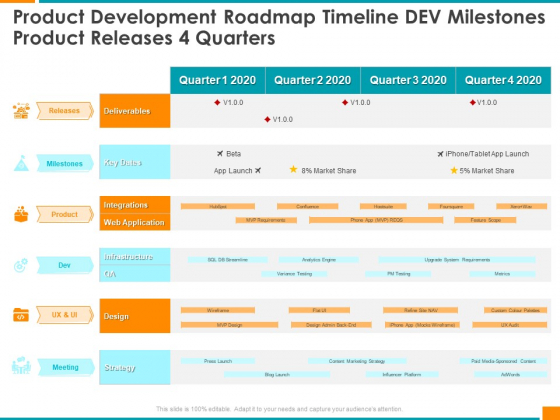Click the star beside 5% Market Share
Screen dimensions: 560x420
pos(454,170)
